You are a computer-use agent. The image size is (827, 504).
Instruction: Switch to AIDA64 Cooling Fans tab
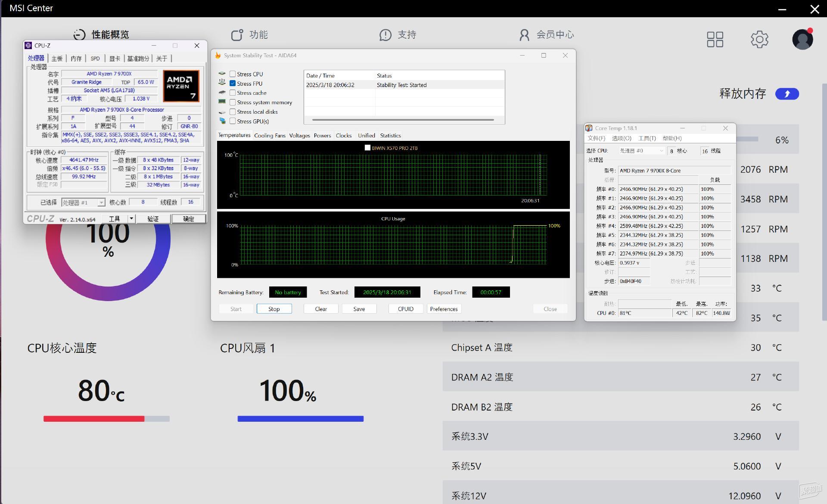[x=270, y=135]
